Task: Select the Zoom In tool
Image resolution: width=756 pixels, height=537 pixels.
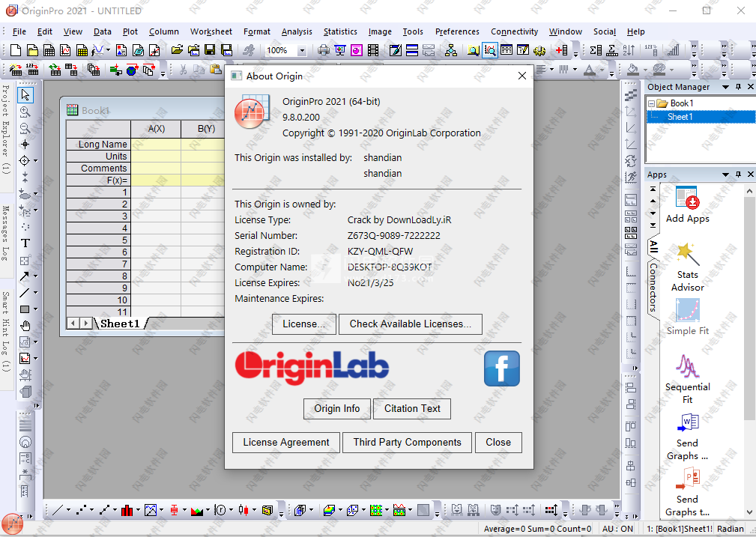Action: click(25, 112)
